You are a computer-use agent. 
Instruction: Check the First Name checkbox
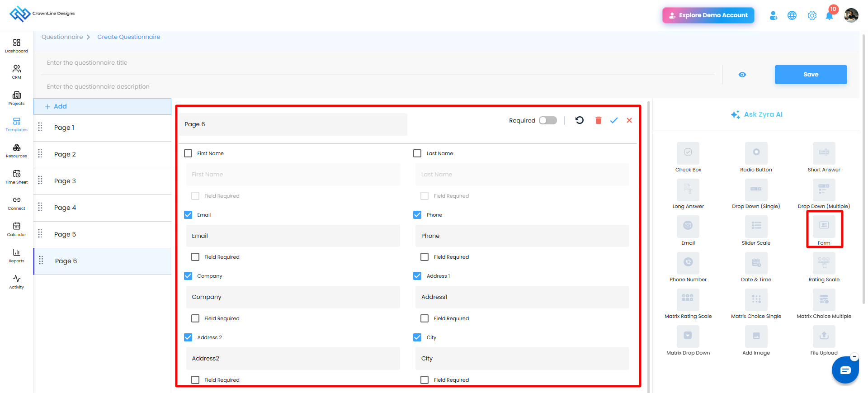[x=188, y=153]
